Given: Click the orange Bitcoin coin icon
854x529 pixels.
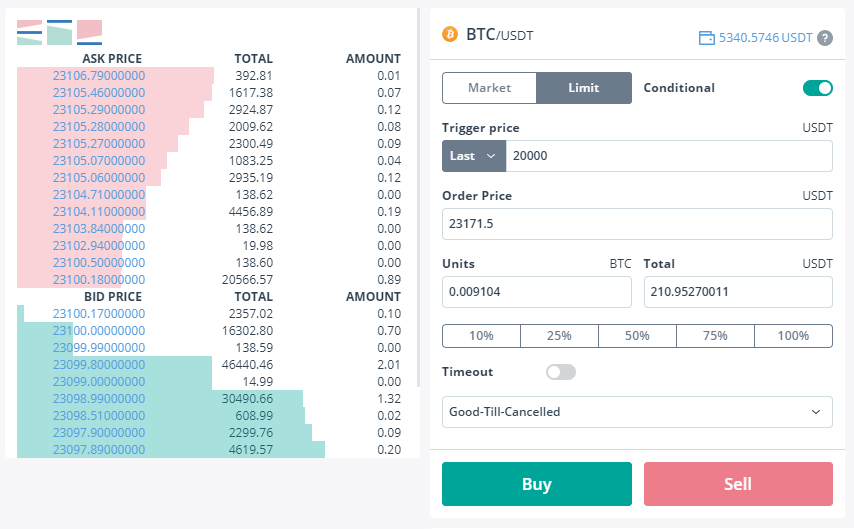Looking at the screenshot, I should pos(450,34).
